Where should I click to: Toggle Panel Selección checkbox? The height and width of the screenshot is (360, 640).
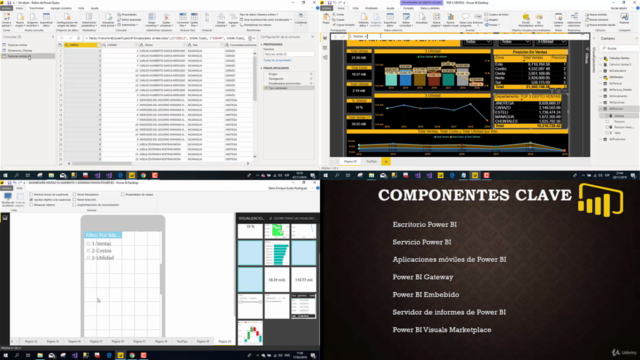(74, 200)
